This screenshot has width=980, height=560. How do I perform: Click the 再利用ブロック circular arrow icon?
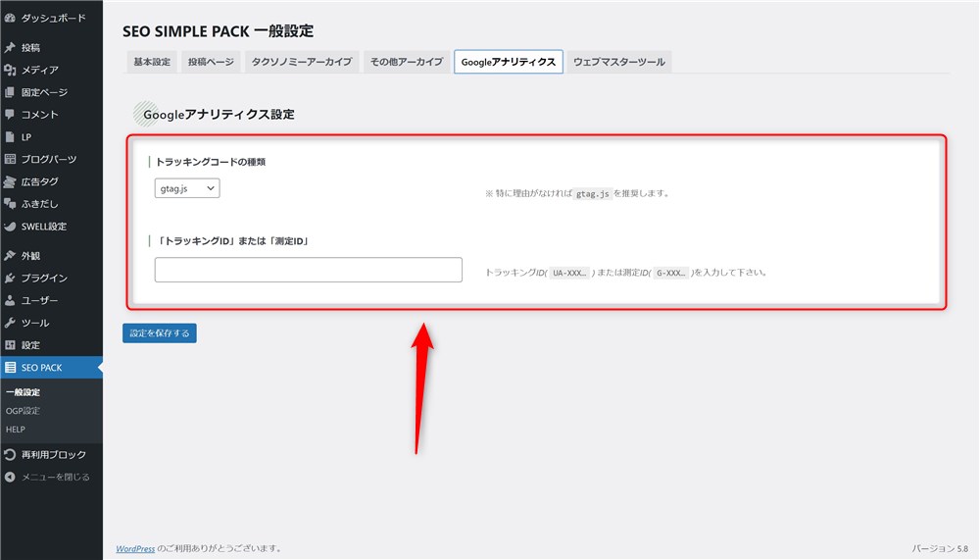pos(10,455)
